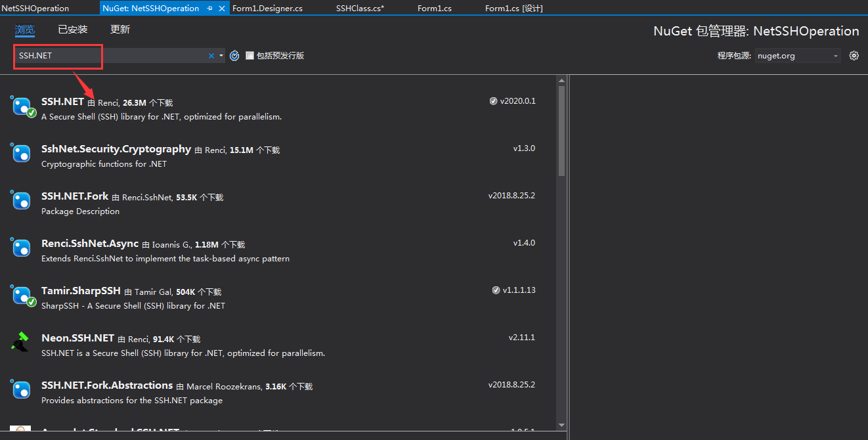Click the SSH.NET package icon
The image size is (868, 440).
[x=22, y=106]
